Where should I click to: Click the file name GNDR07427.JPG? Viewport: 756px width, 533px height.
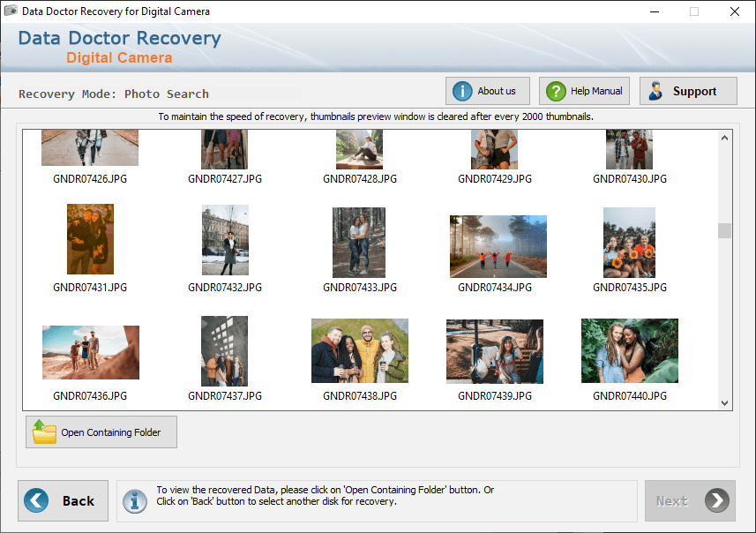pyautogui.click(x=225, y=179)
